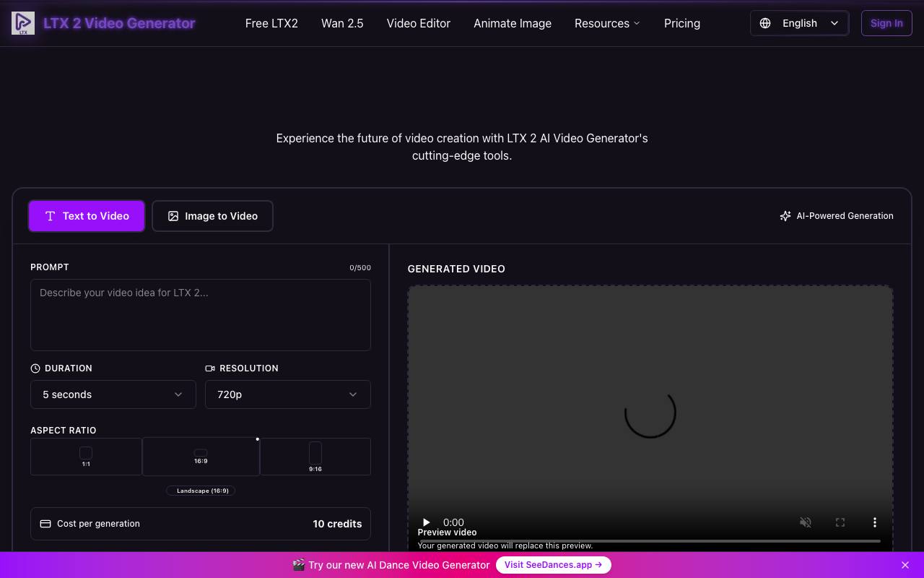
Task: Click the Landscape (16:9) label badge
Action: pyautogui.click(x=201, y=491)
